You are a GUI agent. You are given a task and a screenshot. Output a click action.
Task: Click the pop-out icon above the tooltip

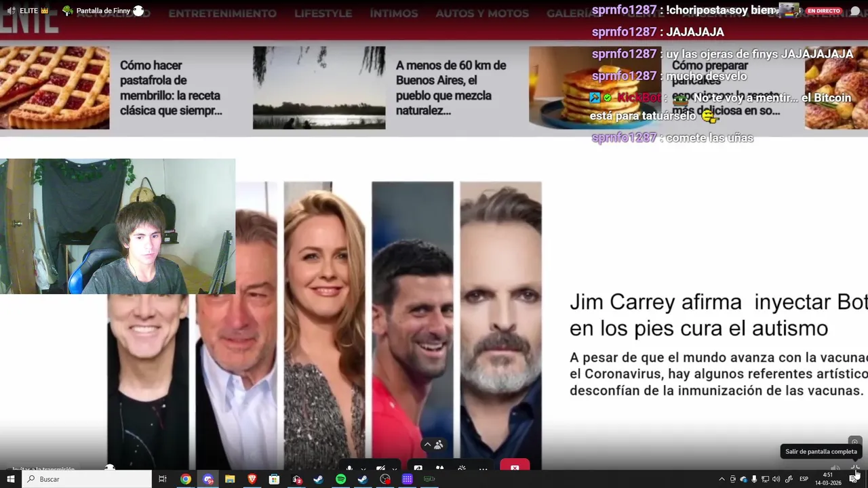[x=854, y=442]
